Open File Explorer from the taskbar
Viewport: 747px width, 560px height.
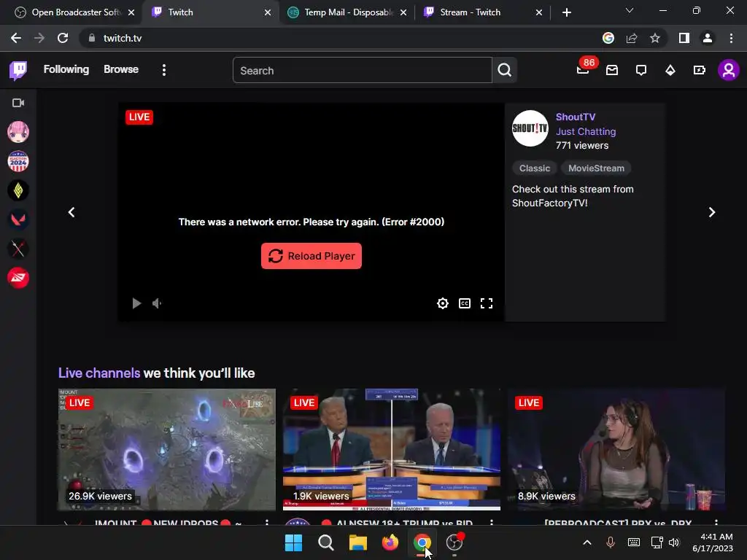point(357,542)
